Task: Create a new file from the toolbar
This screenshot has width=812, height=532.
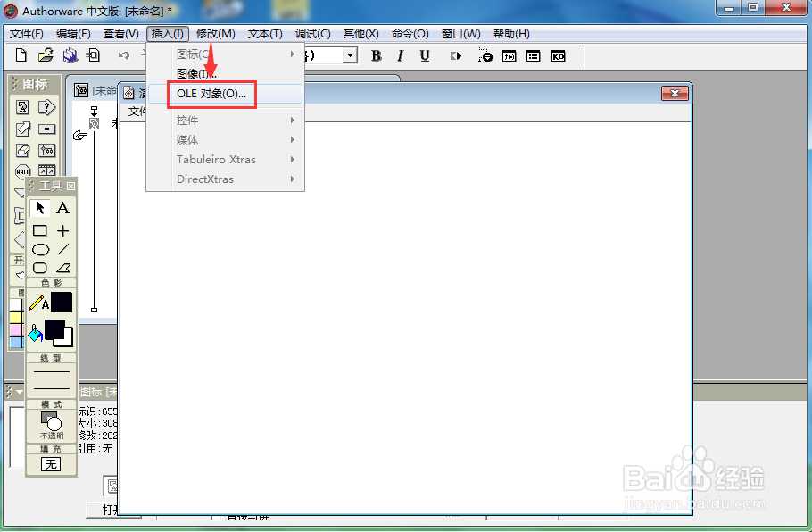Action: point(21,55)
